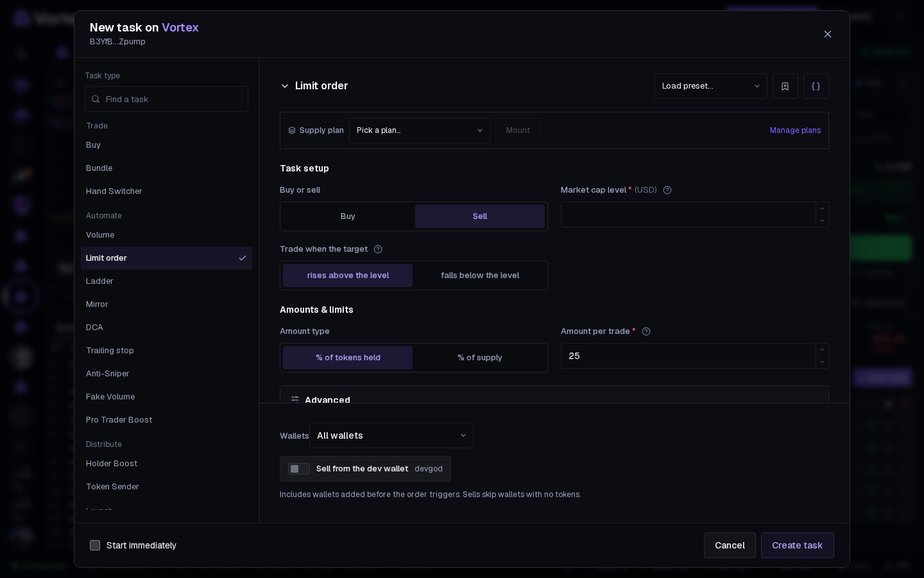Collapse the Limit order section chevron
The width and height of the screenshot is (924, 578).
[285, 86]
